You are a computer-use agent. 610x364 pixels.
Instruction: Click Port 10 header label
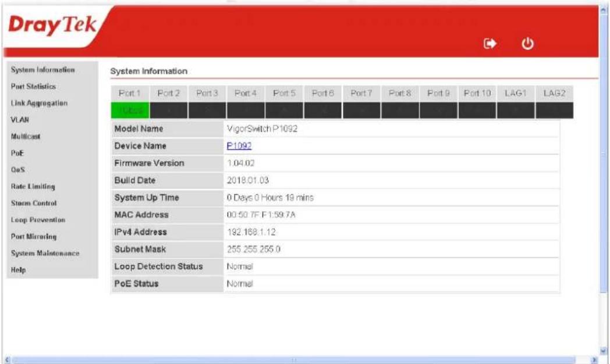tap(477, 93)
